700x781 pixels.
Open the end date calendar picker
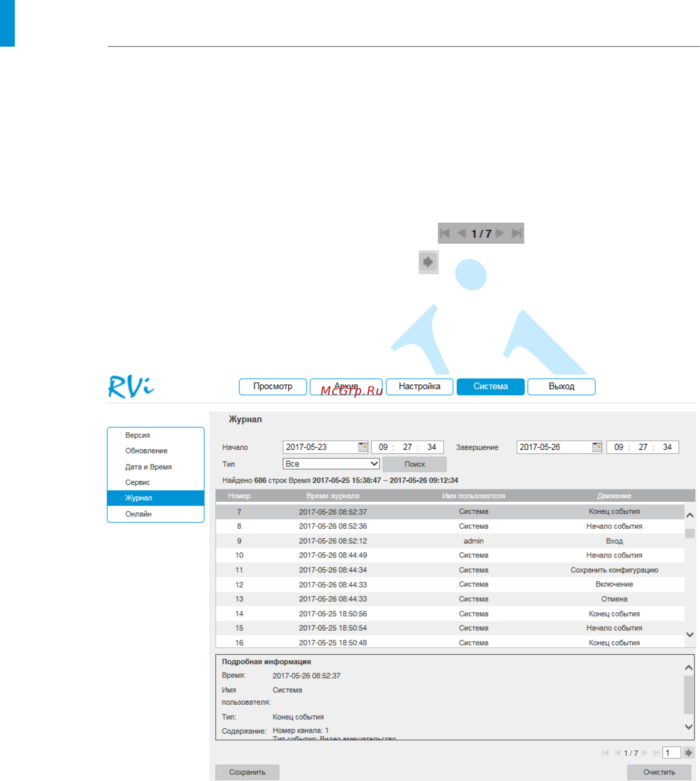597,447
